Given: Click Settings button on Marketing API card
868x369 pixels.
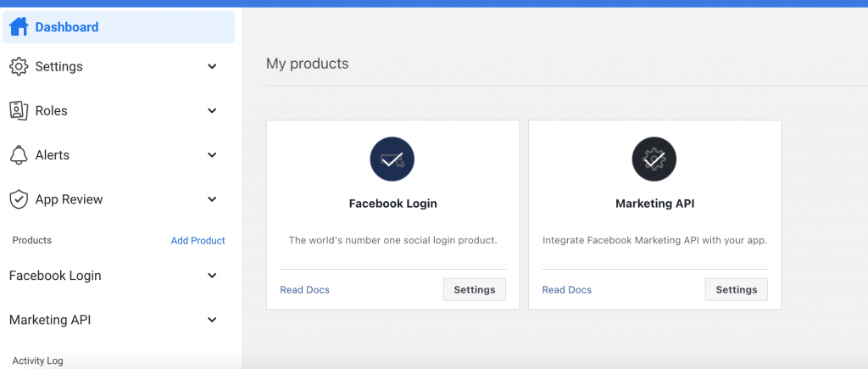Looking at the screenshot, I should (737, 290).
